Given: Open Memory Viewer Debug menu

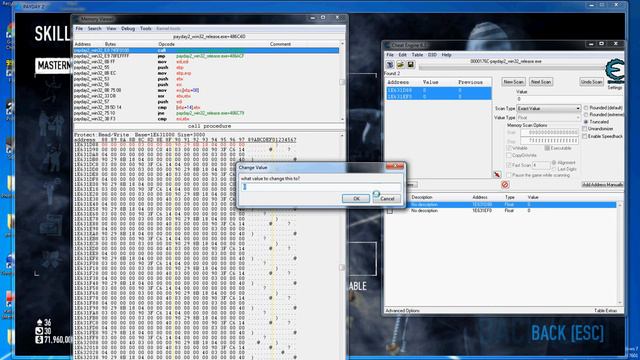Looking at the screenshot, I should click(128, 29).
